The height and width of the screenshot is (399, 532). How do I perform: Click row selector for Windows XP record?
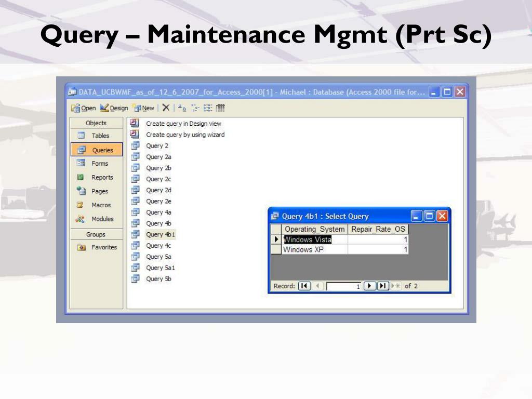(276, 250)
